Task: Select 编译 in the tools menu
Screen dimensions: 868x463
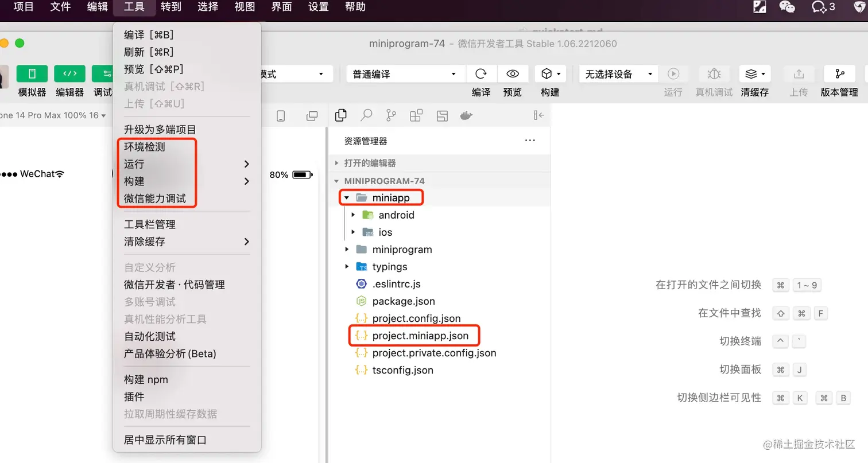Action: pos(187,35)
